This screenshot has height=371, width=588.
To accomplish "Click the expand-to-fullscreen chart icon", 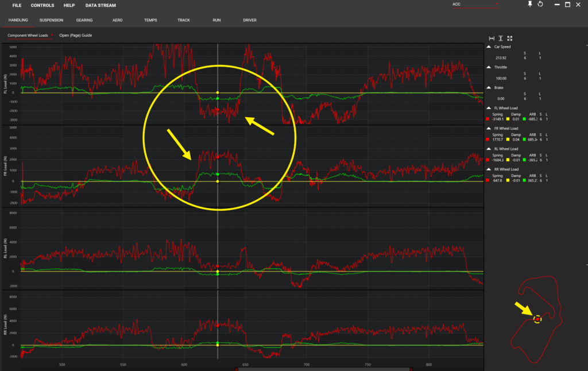I will point(510,38).
